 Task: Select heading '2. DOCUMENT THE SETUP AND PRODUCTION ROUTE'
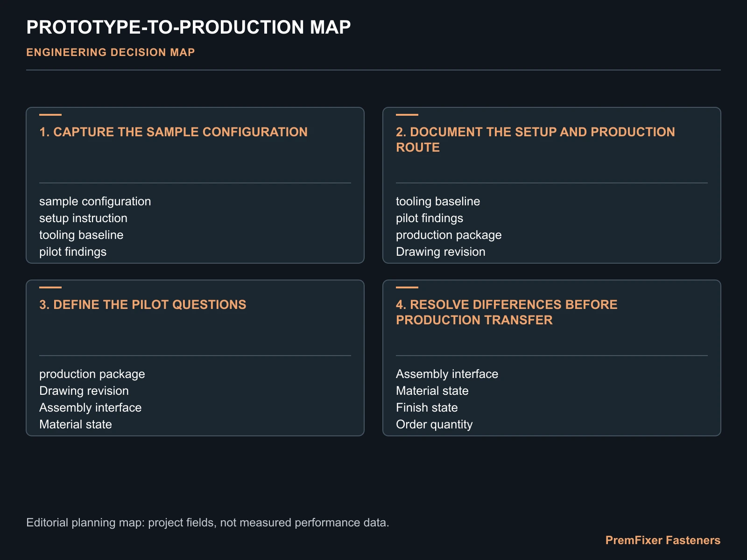coord(536,140)
